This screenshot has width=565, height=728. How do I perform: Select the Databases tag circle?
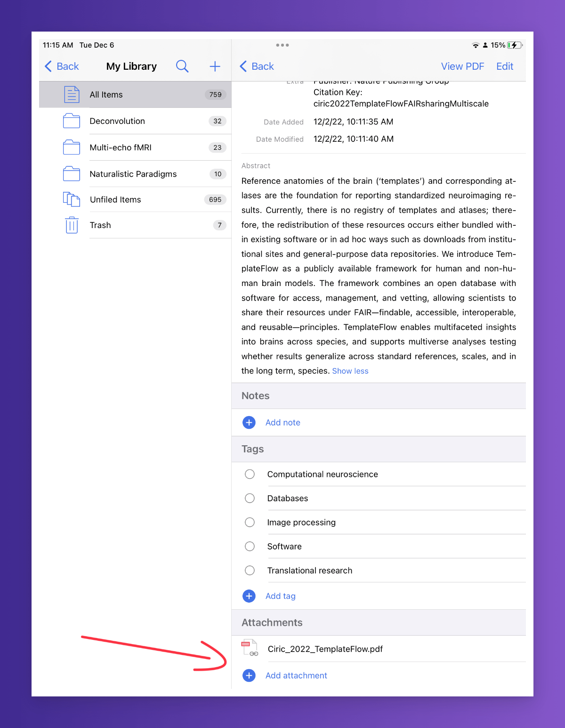coord(250,498)
